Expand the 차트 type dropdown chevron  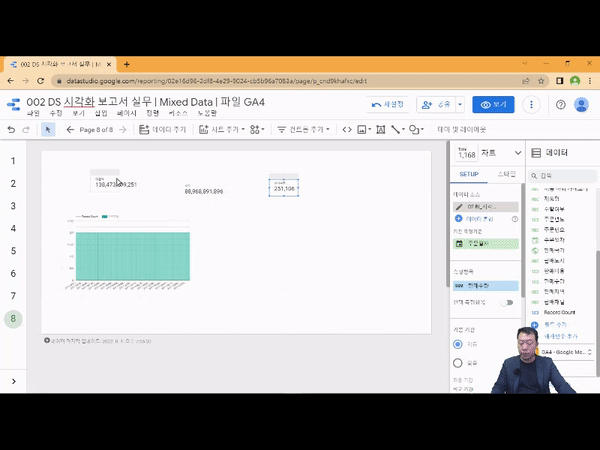[x=517, y=153]
